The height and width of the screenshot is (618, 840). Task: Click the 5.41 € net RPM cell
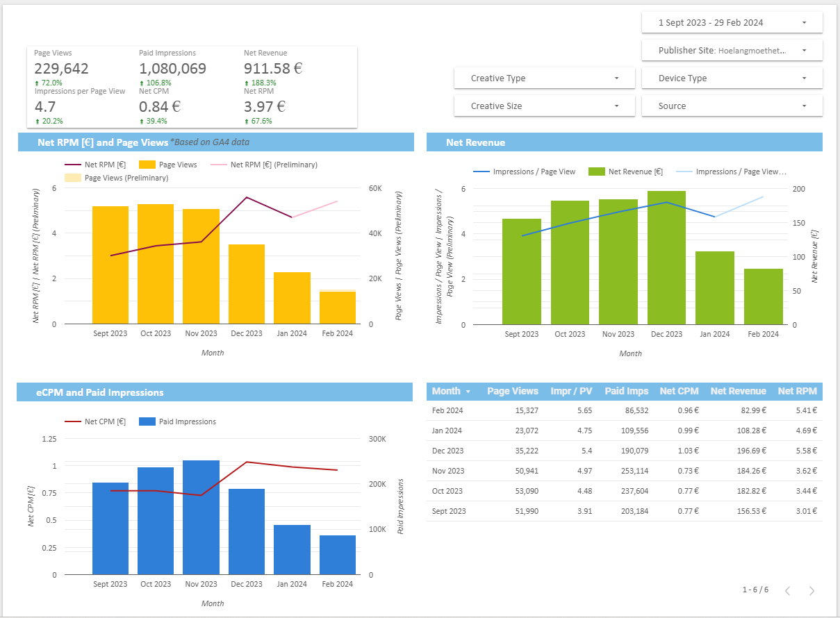[x=806, y=410]
